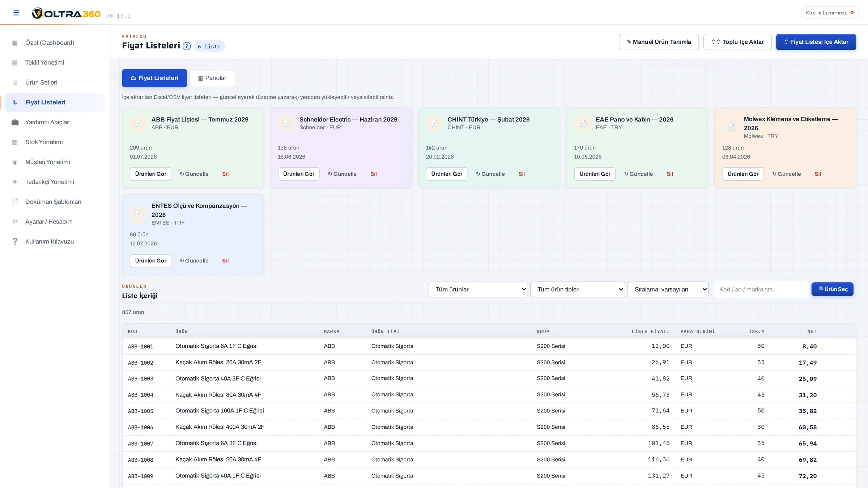Update the Schneider Electric price list
Viewport: 868px width, 488px height.
[342, 174]
